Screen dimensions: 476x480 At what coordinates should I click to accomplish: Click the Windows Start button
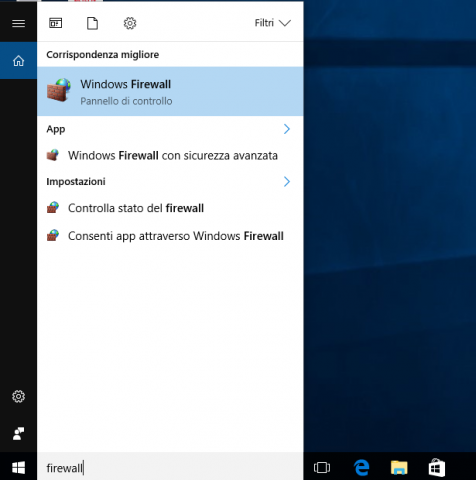[x=18, y=468]
